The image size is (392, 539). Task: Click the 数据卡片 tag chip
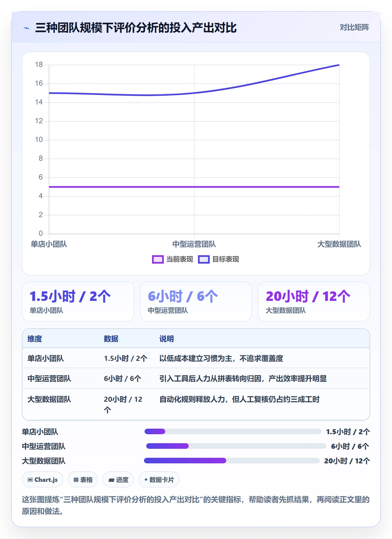pyautogui.click(x=159, y=480)
